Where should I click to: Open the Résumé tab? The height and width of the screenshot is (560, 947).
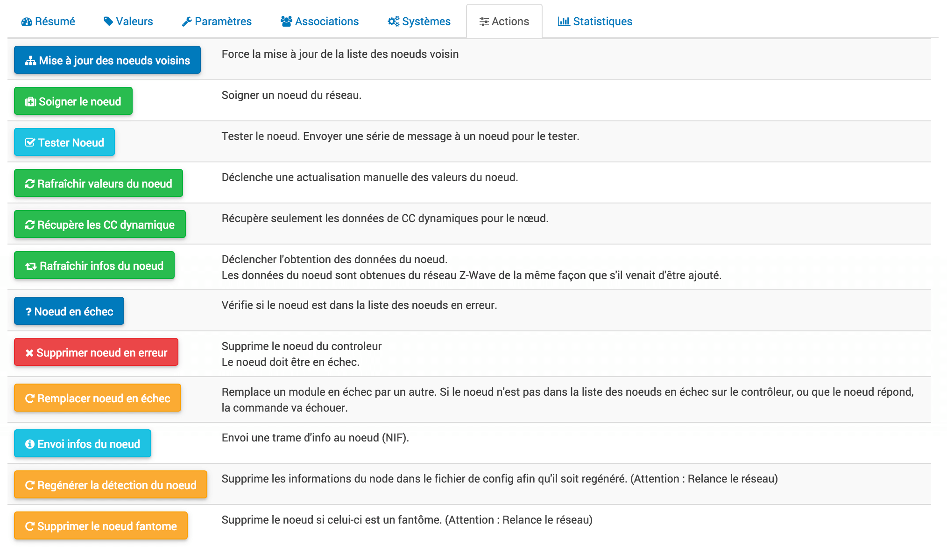click(48, 21)
